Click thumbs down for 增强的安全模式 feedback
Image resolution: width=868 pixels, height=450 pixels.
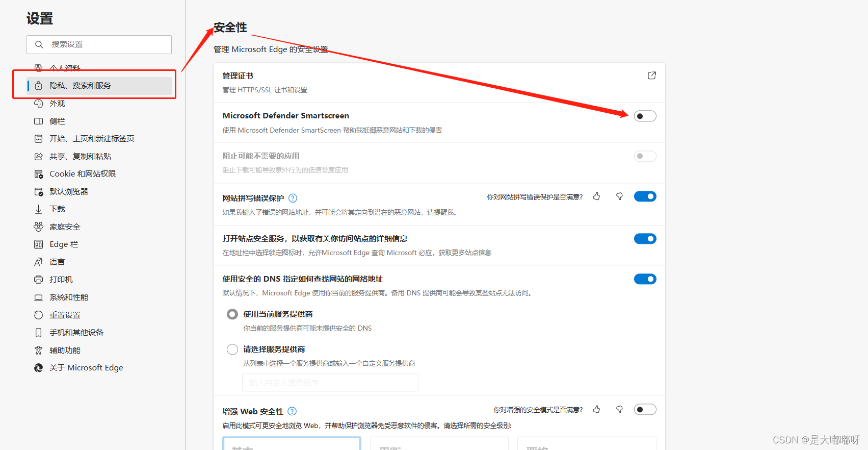pos(619,409)
